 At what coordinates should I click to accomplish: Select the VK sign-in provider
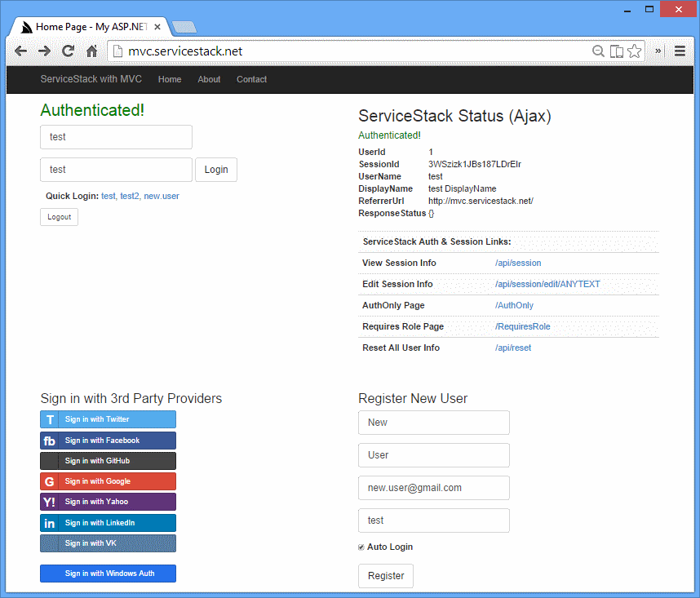(x=107, y=543)
